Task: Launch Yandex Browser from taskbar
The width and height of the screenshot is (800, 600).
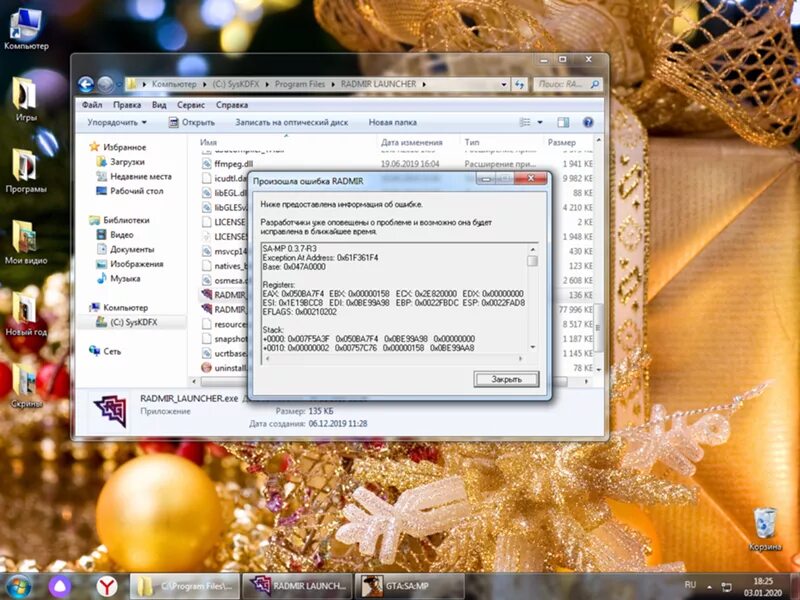Action: (107, 586)
